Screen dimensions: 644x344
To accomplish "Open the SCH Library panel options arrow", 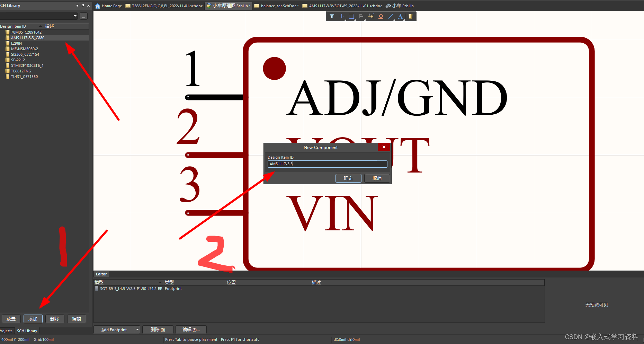I will tap(77, 6).
